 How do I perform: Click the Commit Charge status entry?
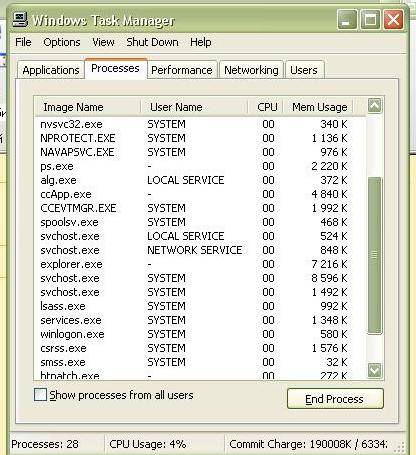coord(308,444)
